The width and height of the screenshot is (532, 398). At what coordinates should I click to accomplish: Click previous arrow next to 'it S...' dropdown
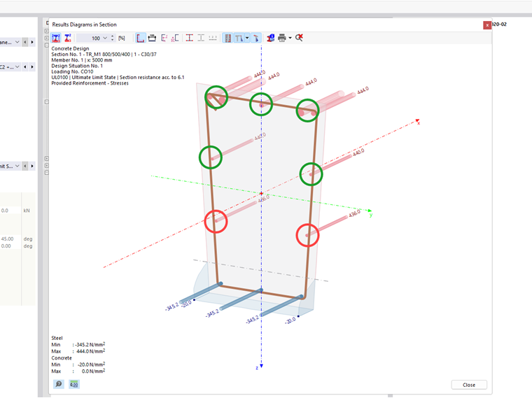pyautogui.click(x=24, y=166)
